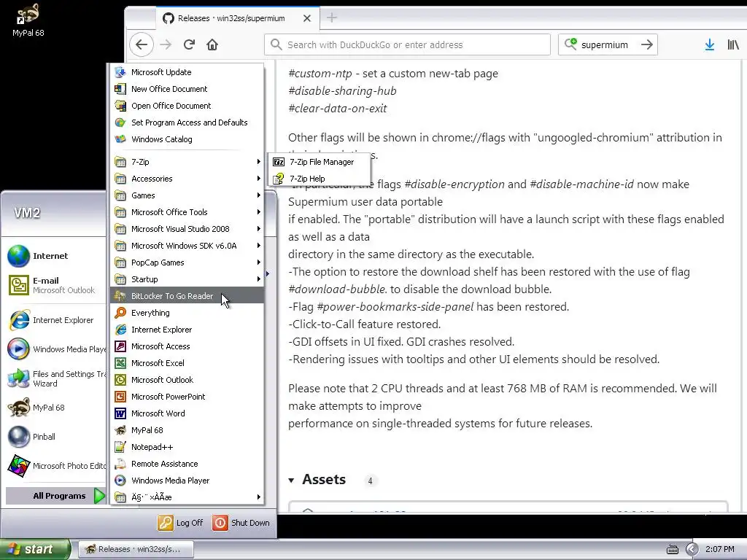Screen dimensions: 747x560
Task: Open Windows Catalog entry
Action: coord(187,139)
